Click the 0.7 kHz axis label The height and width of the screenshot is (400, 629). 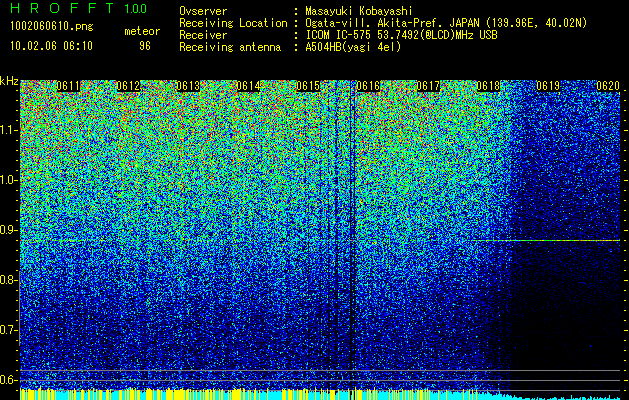pyautogui.click(x=8, y=330)
